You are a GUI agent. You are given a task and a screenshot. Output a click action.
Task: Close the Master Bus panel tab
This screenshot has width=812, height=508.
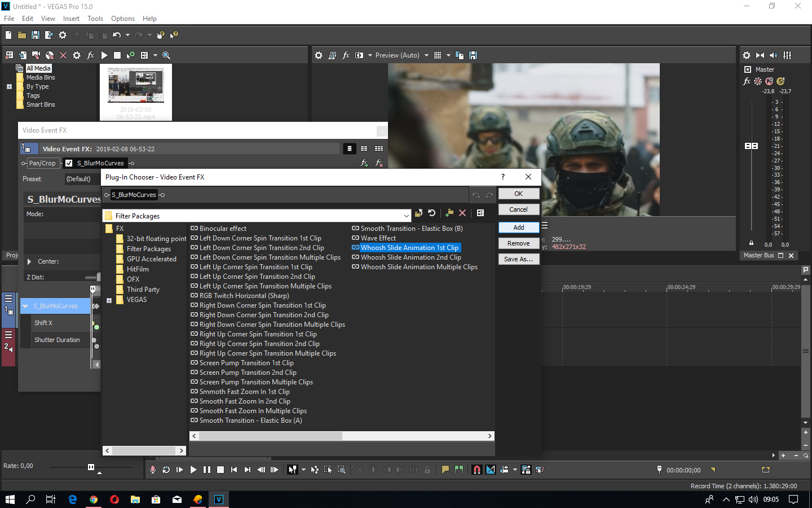pos(791,256)
